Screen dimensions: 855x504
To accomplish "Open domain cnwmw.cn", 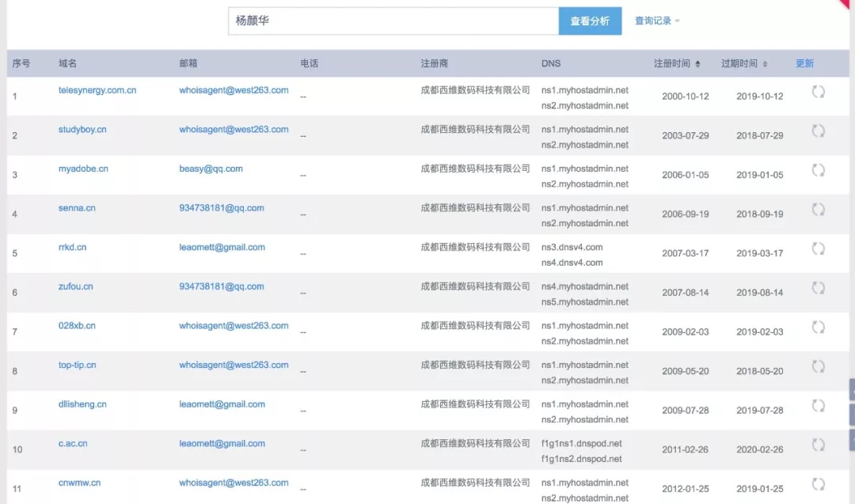I will (x=79, y=482).
